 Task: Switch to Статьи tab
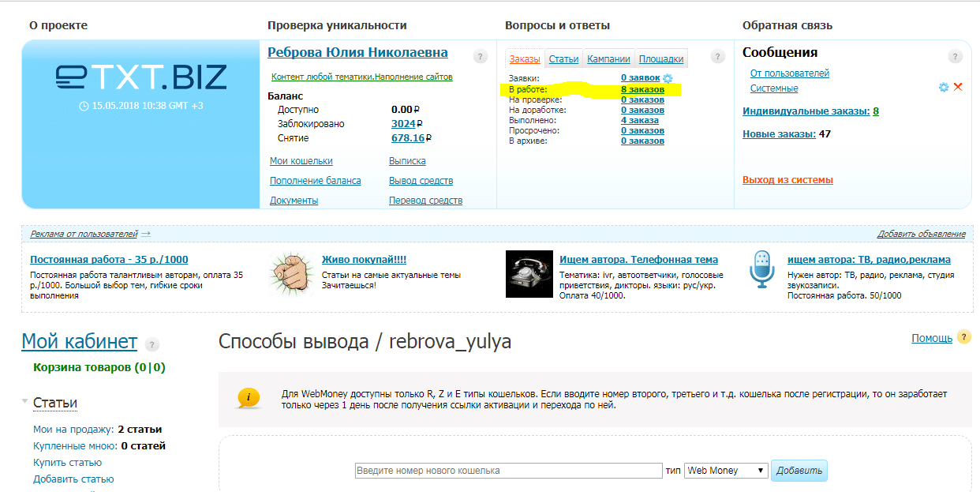tap(563, 59)
